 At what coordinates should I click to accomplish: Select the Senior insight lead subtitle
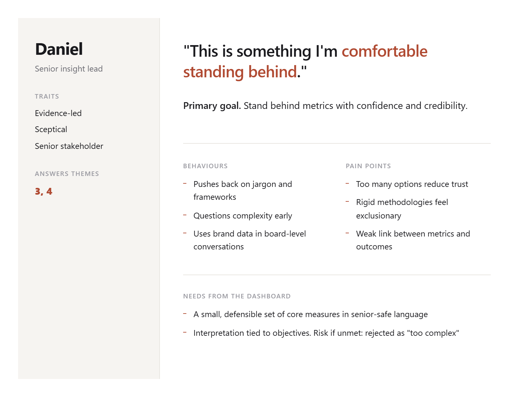click(69, 69)
